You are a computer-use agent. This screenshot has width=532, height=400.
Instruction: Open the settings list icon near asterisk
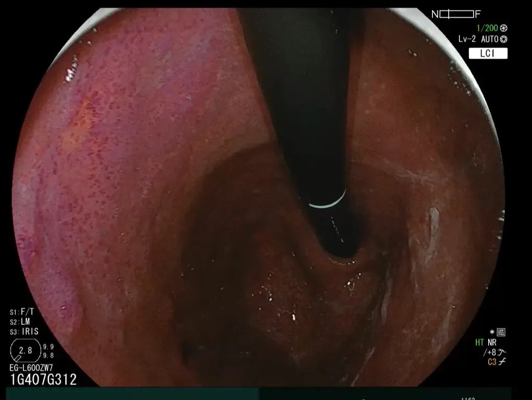(x=501, y=332)
